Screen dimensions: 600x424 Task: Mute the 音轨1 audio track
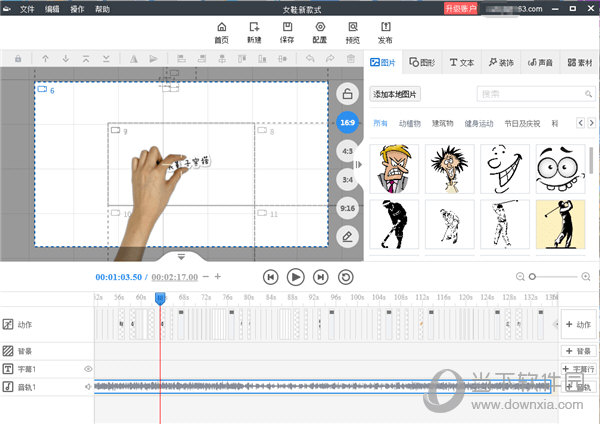coord(88,386)
